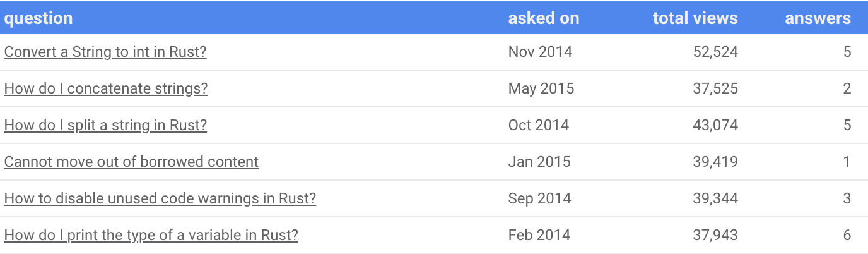Open 'How do I print the type of a variable' link
This screenshot has height=254, width=868.
click(x=151, y=235)
